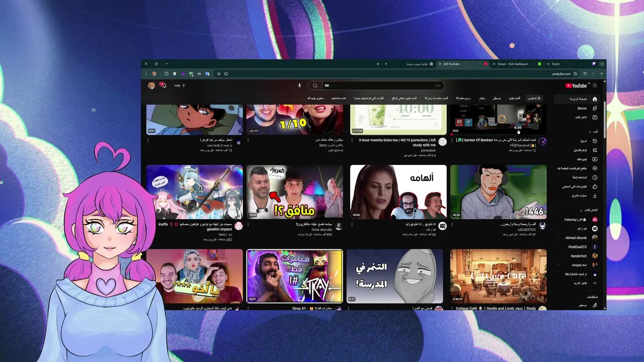Open the account avatar menu

151,85
